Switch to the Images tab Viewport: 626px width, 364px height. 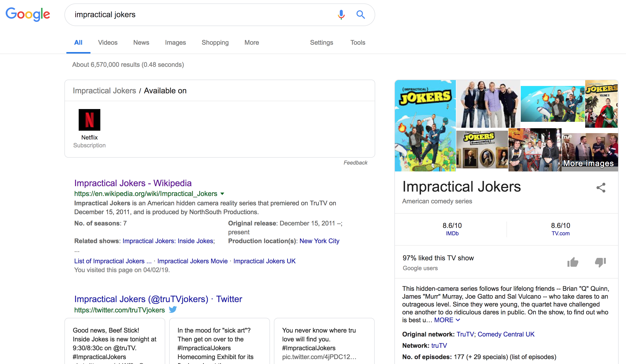tap(175, 42)
